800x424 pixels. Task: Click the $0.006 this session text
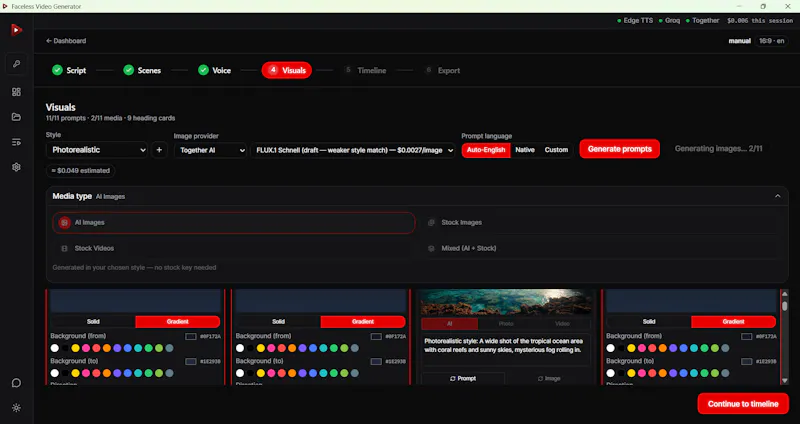760,21
